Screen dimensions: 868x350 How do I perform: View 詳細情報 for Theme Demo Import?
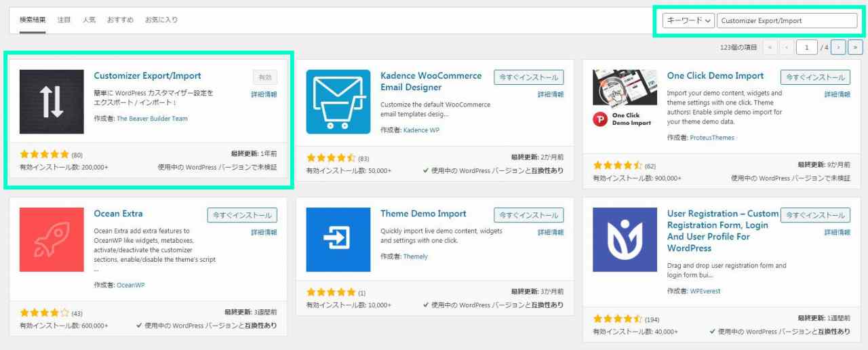point(551,232)
